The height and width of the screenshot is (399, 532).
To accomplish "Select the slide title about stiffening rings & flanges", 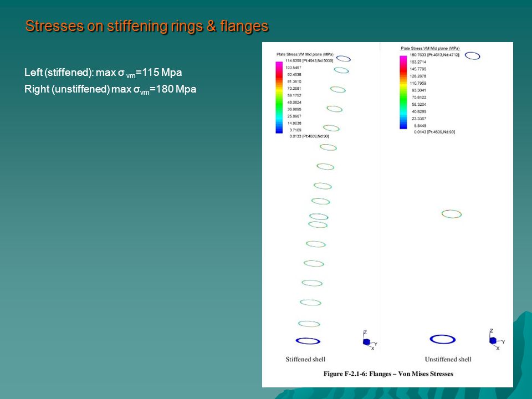I will click(x=147, y=26).
